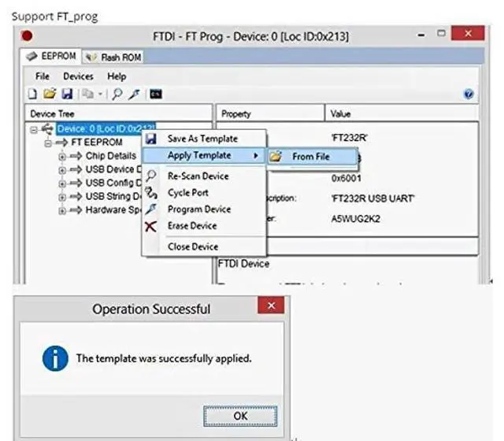Click the Program Devices lightning toolbar icon
504x441 pixels.
[x=134, y=94]
